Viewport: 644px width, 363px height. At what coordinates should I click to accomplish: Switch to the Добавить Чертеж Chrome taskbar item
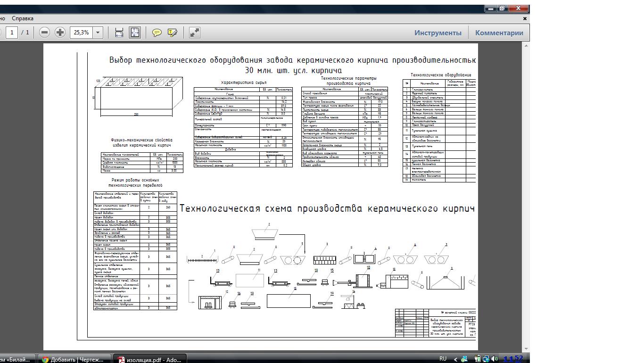74,359
